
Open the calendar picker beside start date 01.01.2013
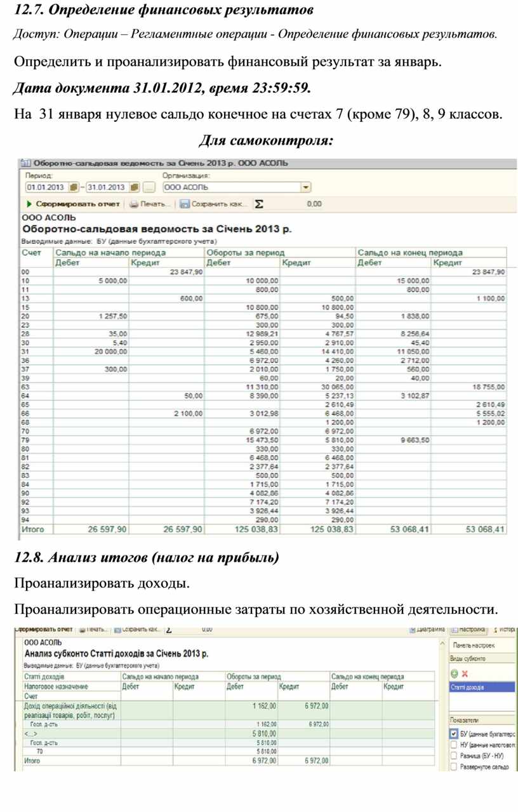[74, 187]
